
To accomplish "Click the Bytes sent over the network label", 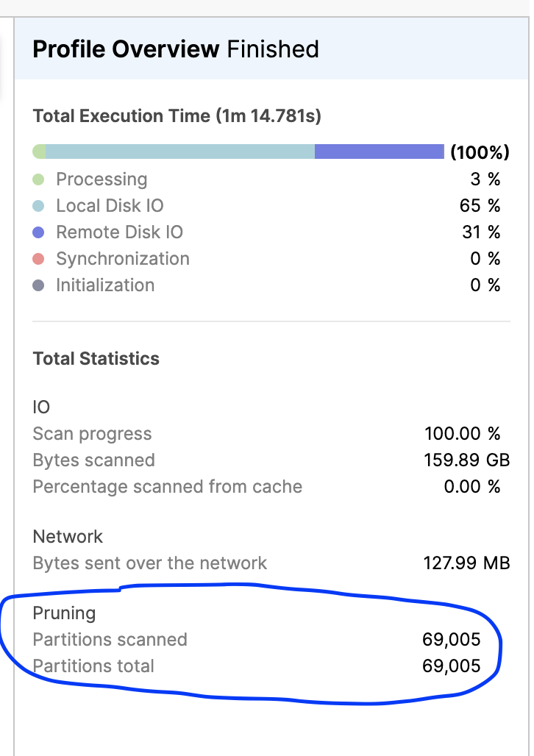I will [x=149, y=563].
